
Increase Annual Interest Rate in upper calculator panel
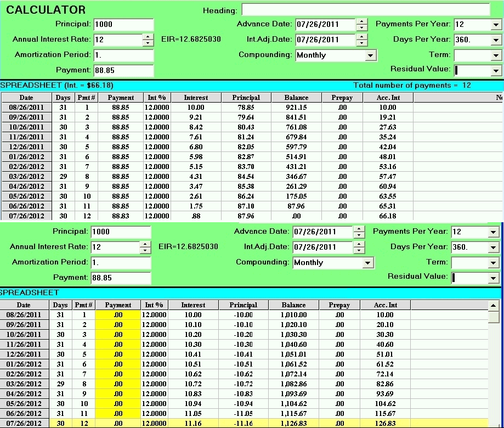(148, 37)
